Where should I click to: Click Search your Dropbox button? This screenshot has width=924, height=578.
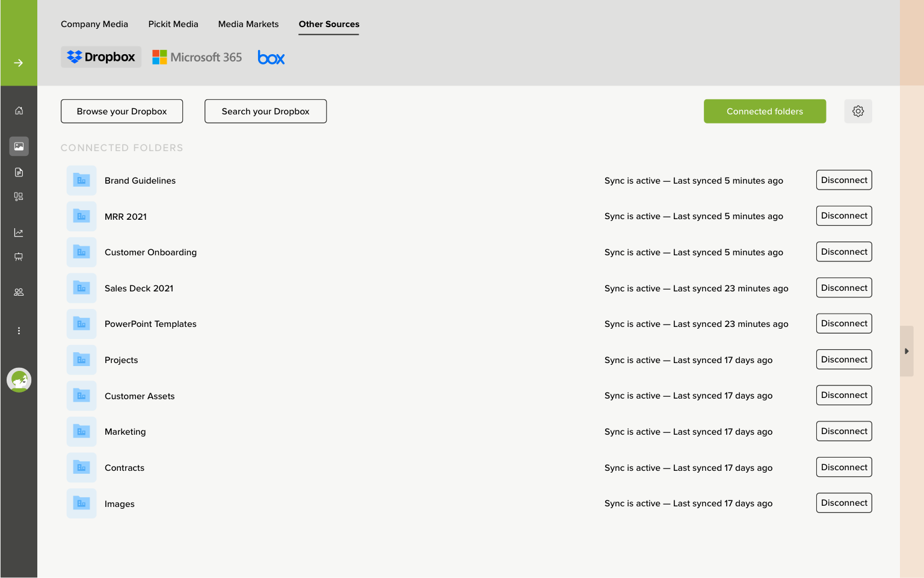265,111
